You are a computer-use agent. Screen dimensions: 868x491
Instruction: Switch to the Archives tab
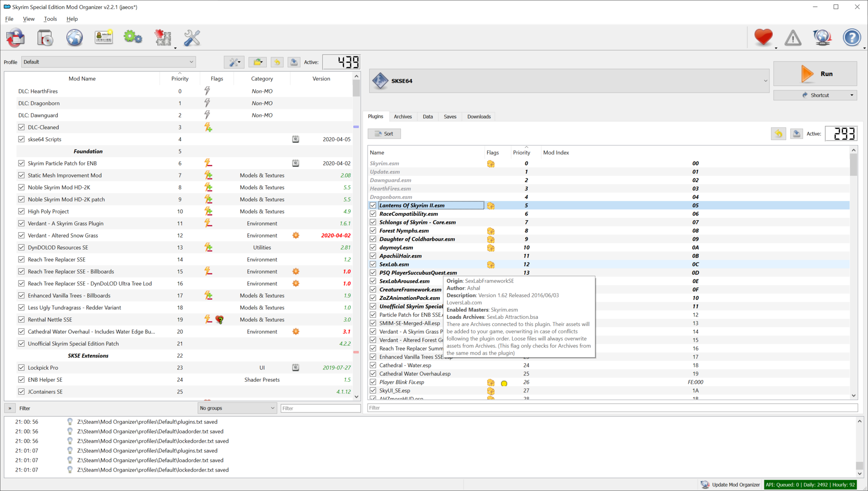[403, 117]
